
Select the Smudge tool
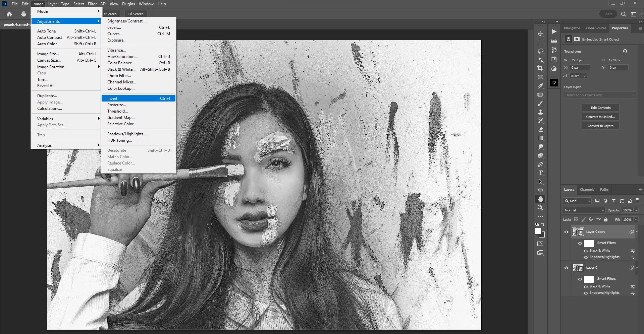tap(540, 147)
